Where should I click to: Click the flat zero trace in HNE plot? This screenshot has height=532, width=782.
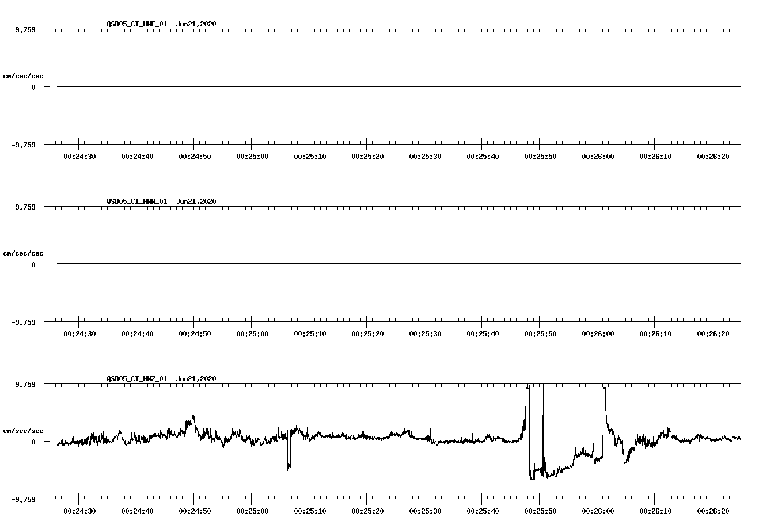[398, 86]
